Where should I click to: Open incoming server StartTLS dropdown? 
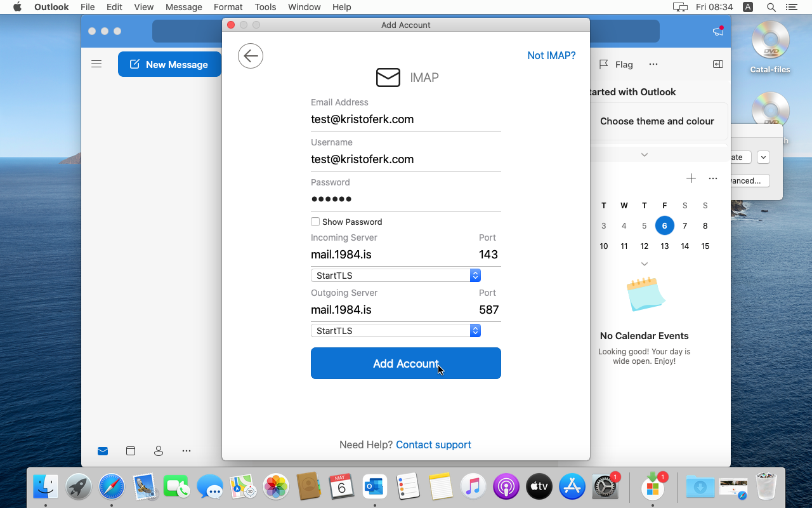click(395, 276)
